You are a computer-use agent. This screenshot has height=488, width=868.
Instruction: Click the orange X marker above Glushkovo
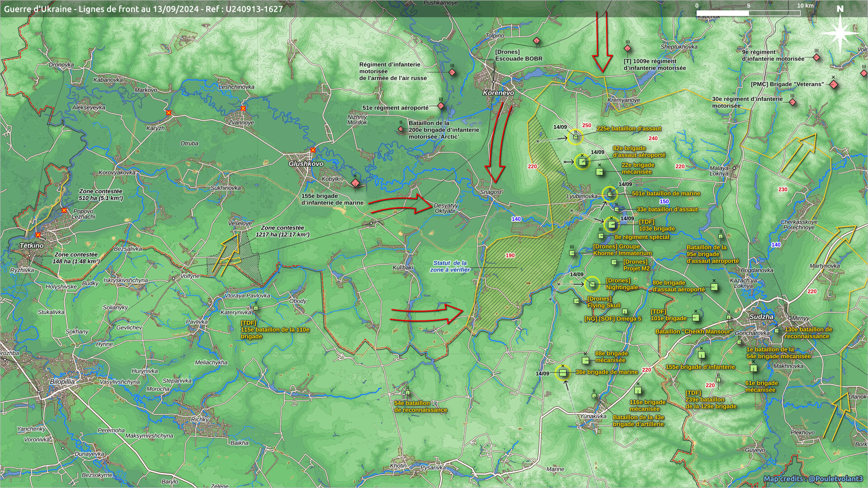pyautogui.click(x=313, y=150)
